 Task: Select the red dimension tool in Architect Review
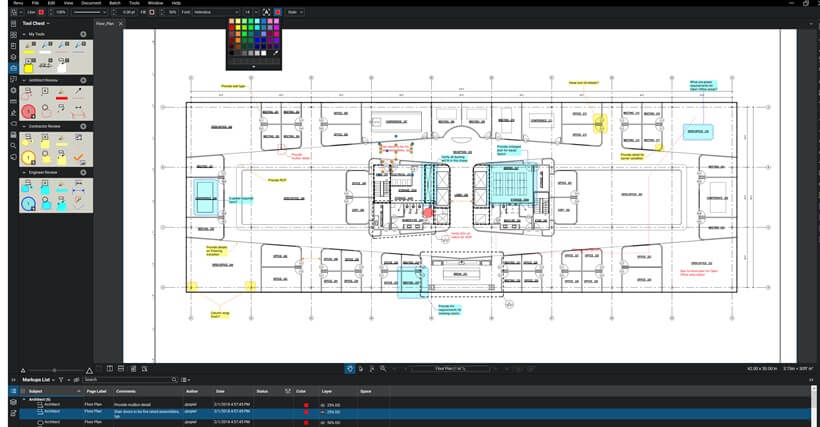78,111
